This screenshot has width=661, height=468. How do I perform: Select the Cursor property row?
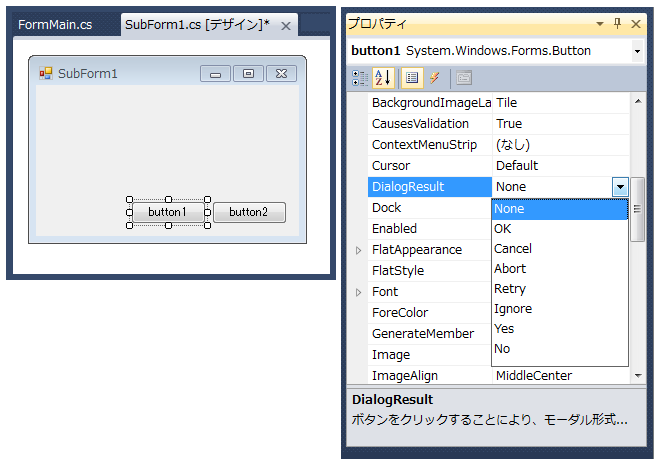(x=498, y=166)
